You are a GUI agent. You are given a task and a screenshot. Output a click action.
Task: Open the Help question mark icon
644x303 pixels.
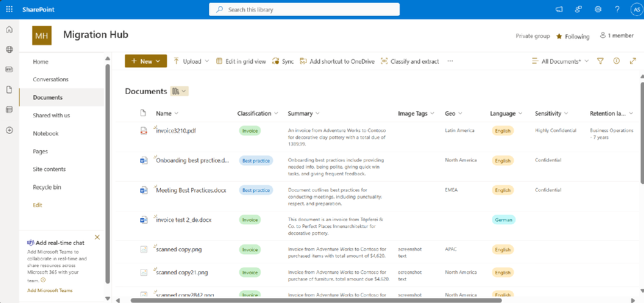point(618,10)
